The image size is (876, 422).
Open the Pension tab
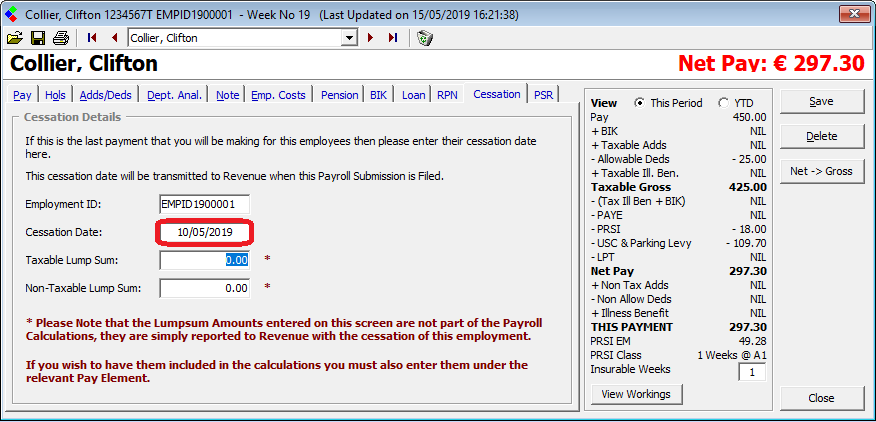click(x=339, y=95)
